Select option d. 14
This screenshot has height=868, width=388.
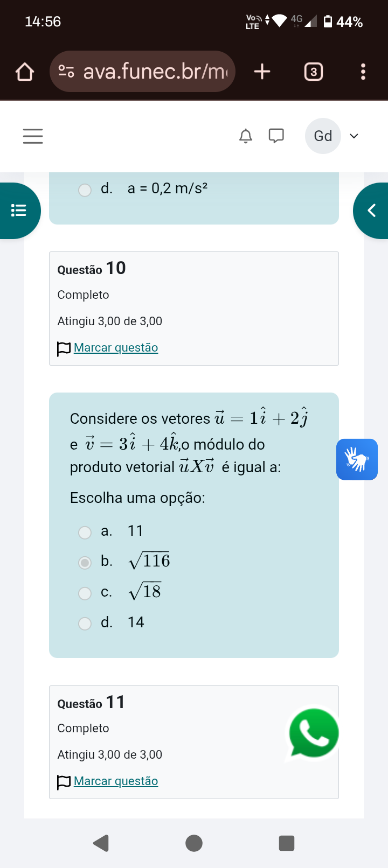click(85, 623)
